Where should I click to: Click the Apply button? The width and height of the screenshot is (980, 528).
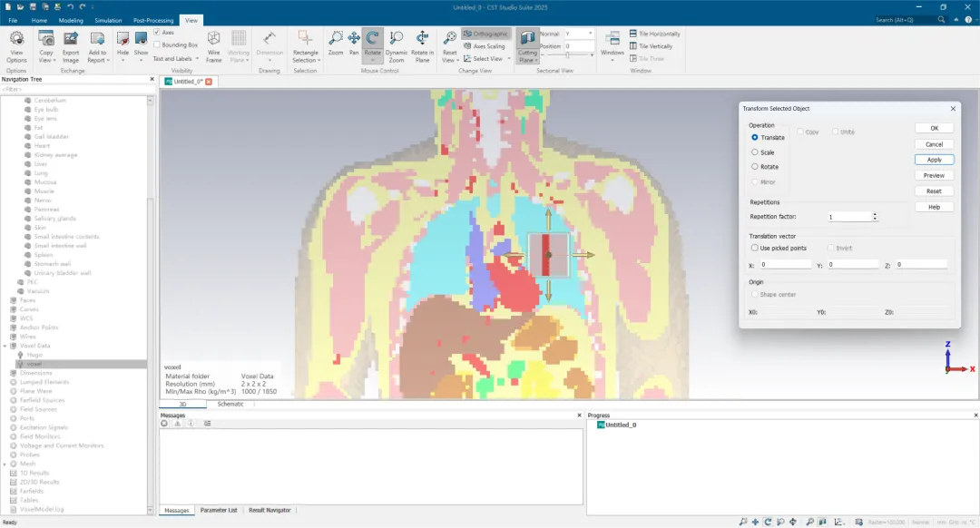[x=935, y=160]
